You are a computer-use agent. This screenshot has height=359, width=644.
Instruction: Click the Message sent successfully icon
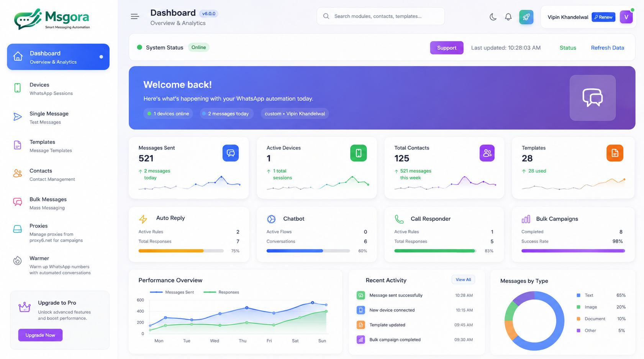tap(361, 295)
